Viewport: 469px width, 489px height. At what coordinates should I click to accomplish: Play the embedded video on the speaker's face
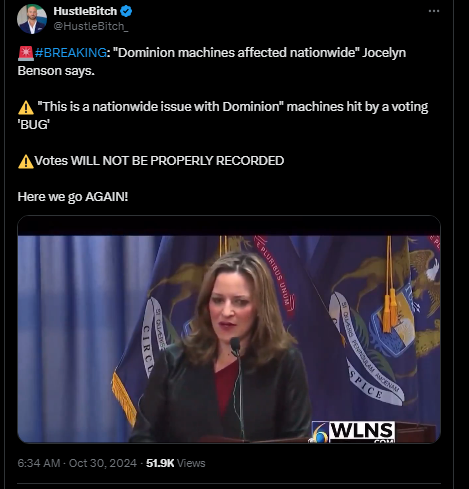(x=230, y=305)
